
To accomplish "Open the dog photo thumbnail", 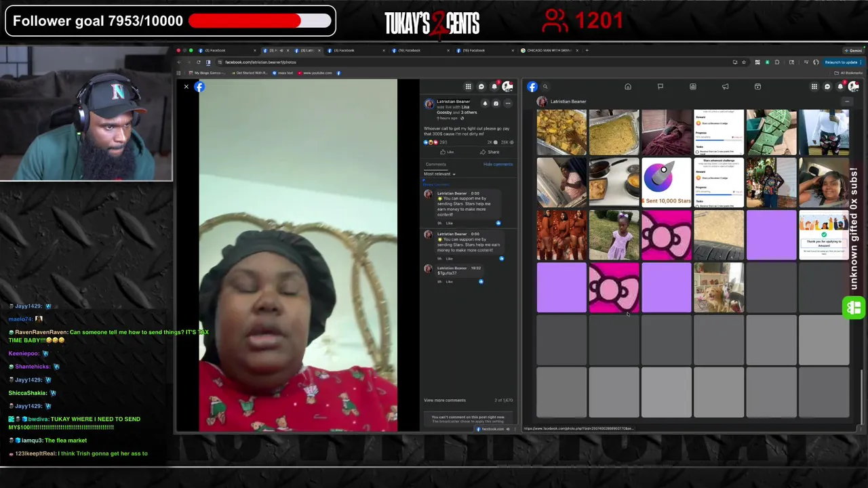I will click(x=719, y=287).
